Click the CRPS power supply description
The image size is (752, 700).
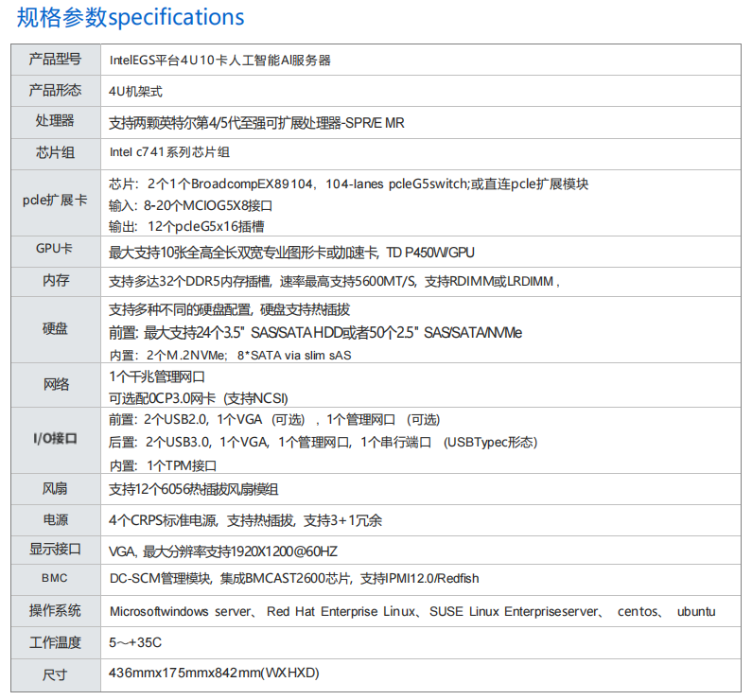click(245, 520)
